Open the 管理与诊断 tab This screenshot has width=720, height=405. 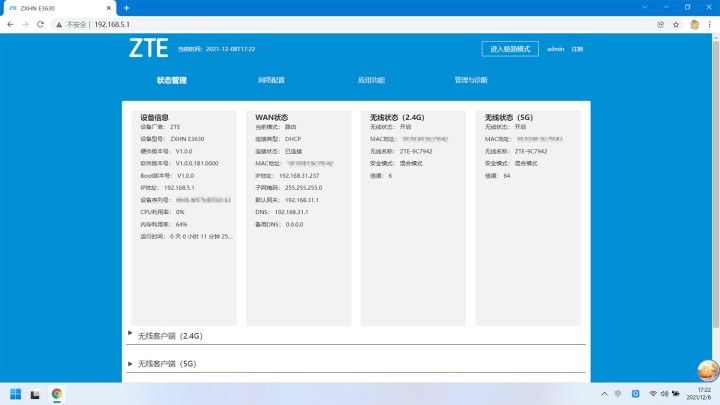[x=471, y=80]
